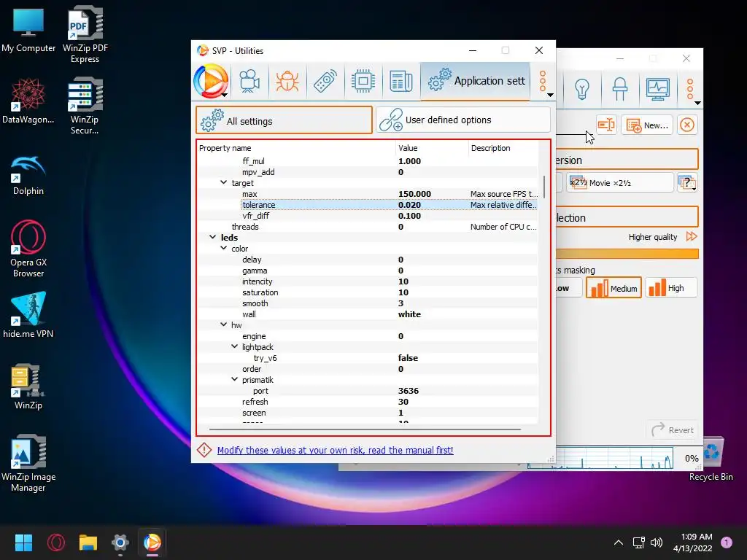
Task: Open the overflow dots menu in Utilities window
Action: click(x=543, y=82)
